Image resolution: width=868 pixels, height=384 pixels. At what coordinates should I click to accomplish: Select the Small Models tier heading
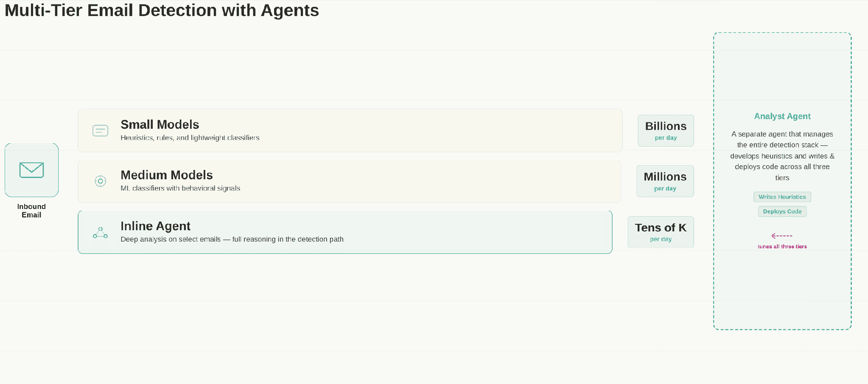tap(160, 125)
